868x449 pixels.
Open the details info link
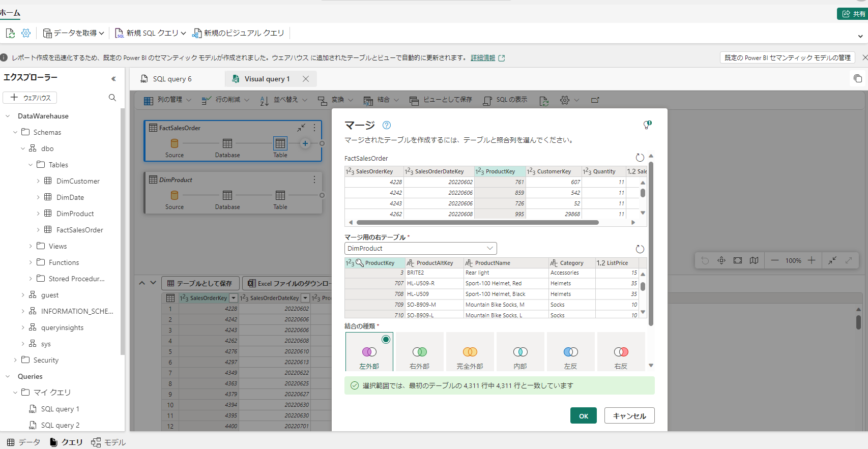[x=483, y=58]
